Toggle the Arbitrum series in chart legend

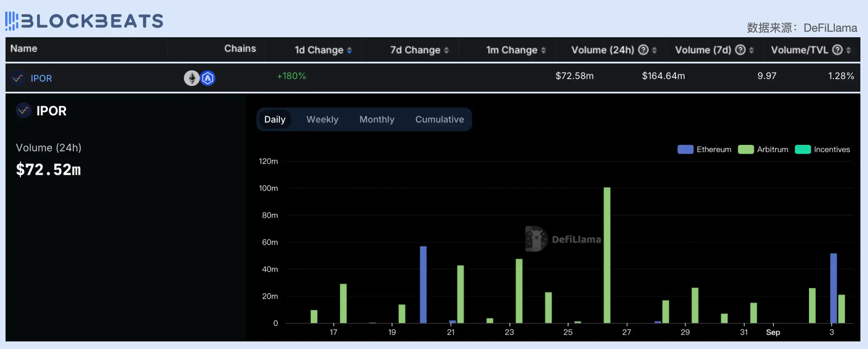click(x=763, y=149)
